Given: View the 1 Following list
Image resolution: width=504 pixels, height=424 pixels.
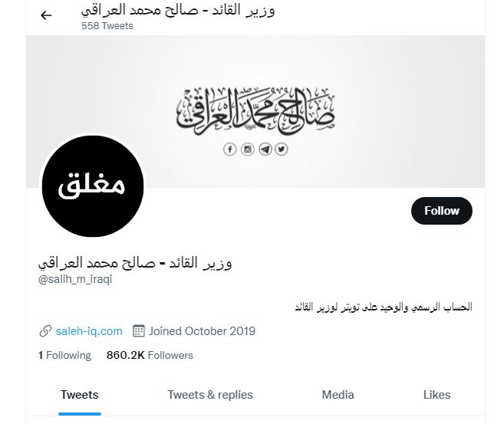Looking at the screenshot, I should click(64, 355).
